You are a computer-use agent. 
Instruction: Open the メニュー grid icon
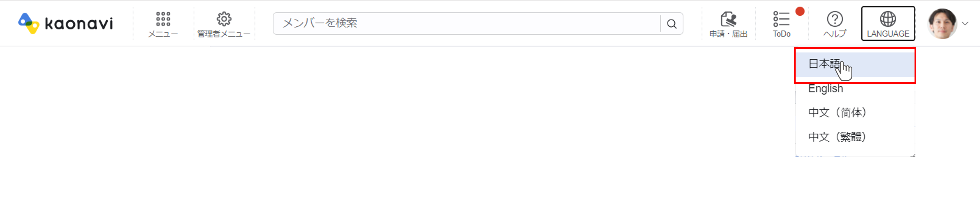pyautogui.click(x=163, y=19)
